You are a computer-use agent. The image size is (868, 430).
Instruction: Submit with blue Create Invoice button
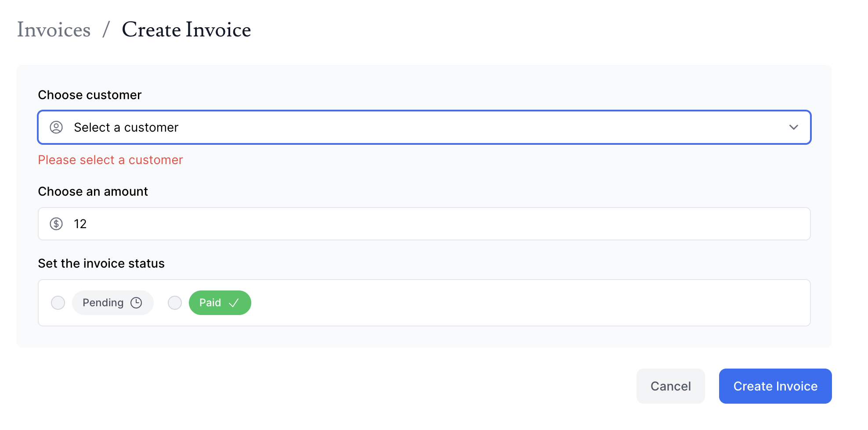pyautogui.click(x=775, y=386)
